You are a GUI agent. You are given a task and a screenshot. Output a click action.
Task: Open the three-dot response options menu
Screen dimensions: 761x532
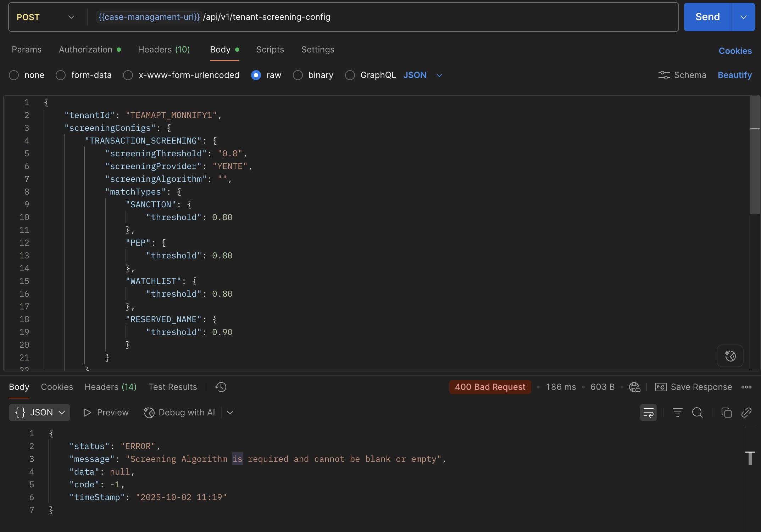[746, 387]
